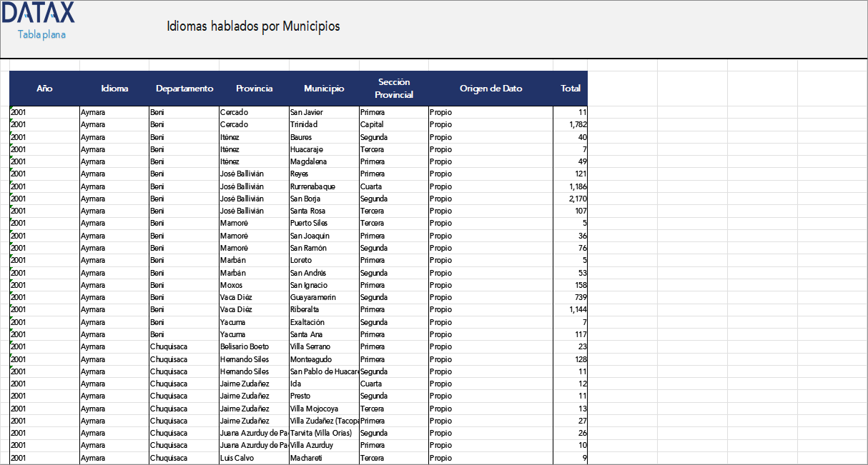Click the total value 1,186
Viewport: 868px width, 465px height.
(x=571, y=186)
